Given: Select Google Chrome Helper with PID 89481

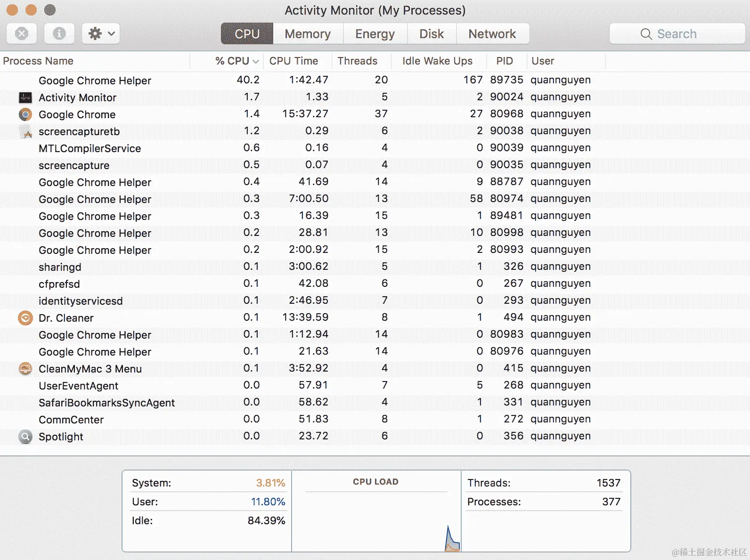Looking at the screenshot, I should [375, 216].
